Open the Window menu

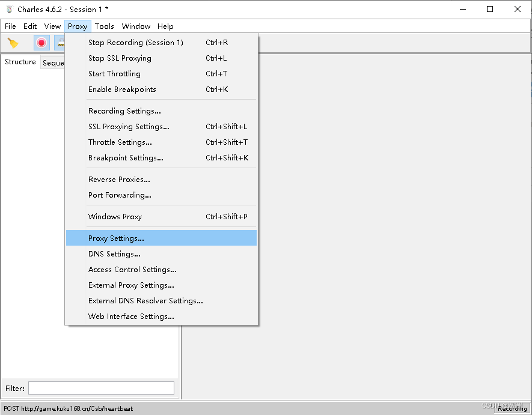[136, 26]
